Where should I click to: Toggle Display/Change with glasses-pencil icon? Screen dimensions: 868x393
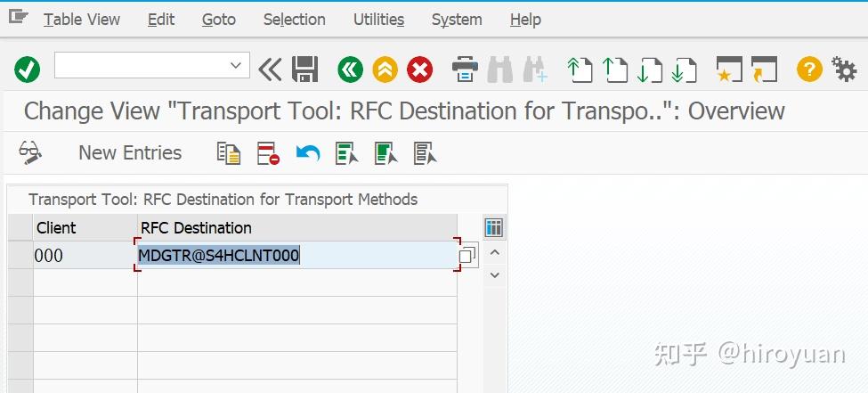30,152
